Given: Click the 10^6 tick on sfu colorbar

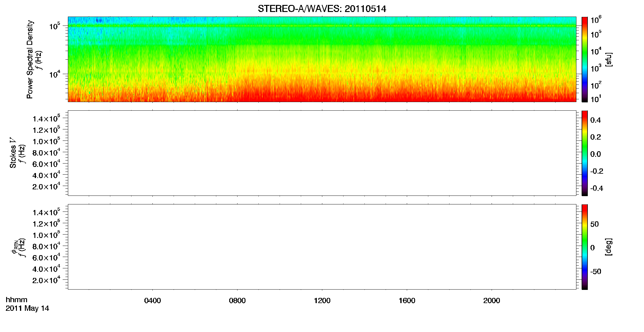Looking at the screenshot, I should (595, 20).
